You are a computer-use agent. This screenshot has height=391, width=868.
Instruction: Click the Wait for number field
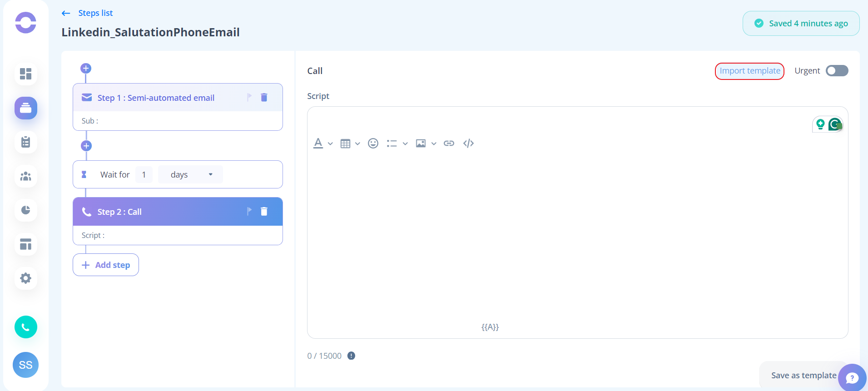coord(144,174)
